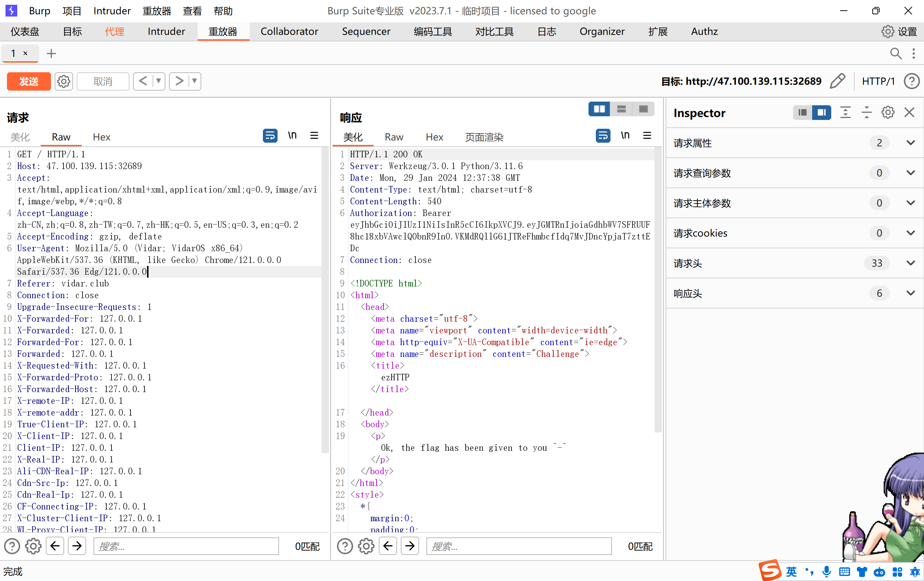Select top-bottom layout view

[x=621, y=109]
